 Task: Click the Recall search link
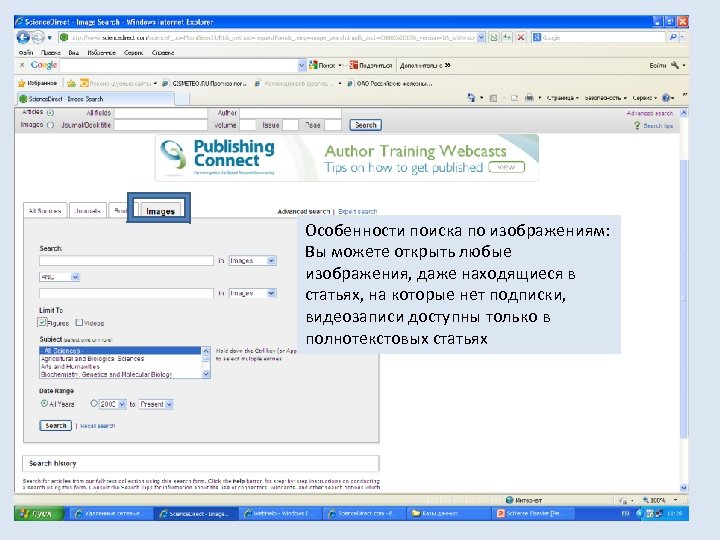point(97,426)
